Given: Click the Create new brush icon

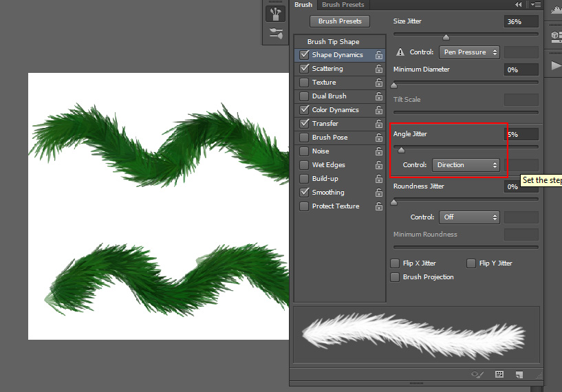Looking at the screenshot, I should (519, 375).
